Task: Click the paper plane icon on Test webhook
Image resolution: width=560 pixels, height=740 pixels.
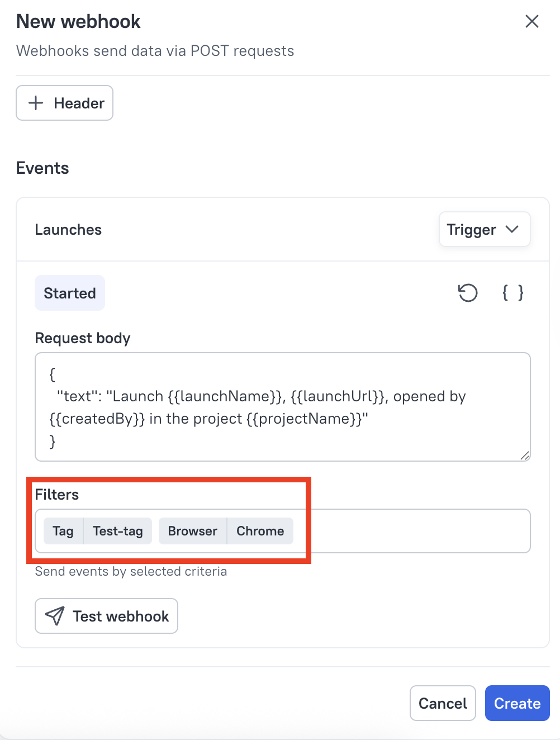Action: pos(55,616)
